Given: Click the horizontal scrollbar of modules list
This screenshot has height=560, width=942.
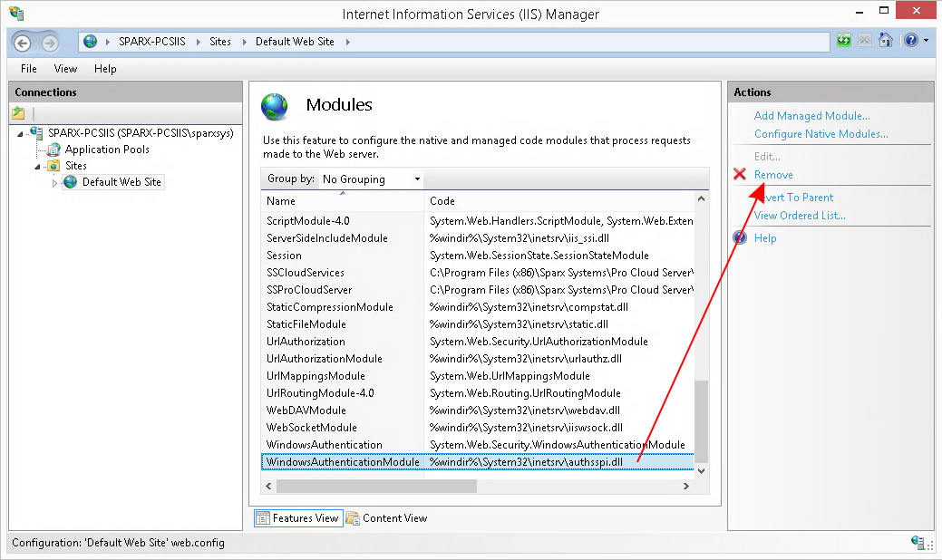Looking at the screenshot, I should coord(376,487).
